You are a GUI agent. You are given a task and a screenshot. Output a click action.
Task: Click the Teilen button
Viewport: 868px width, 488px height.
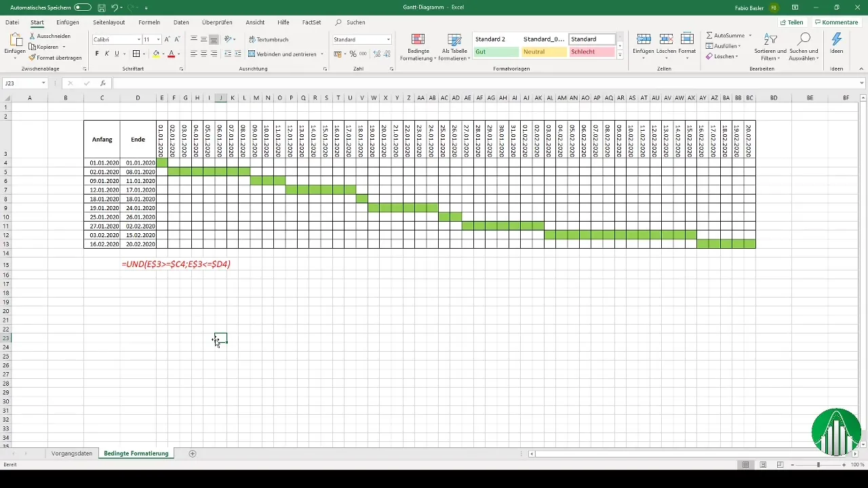coord(791,22)
